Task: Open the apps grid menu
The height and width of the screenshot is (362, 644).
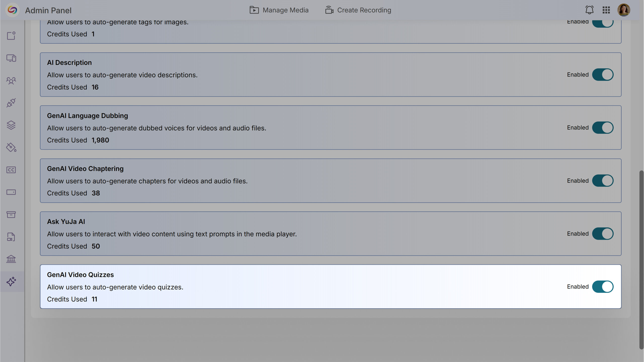Action: tap(606, 10)
